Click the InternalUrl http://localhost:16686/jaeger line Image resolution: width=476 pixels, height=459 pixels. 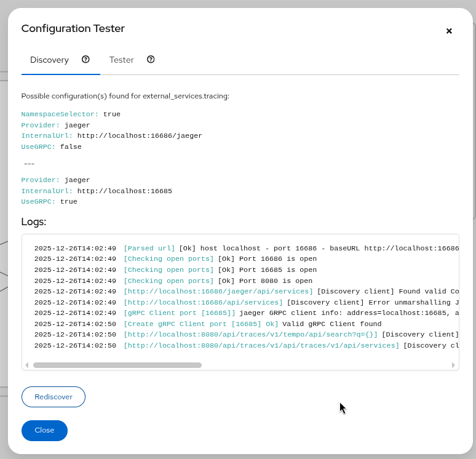click(x=111, y=136)
